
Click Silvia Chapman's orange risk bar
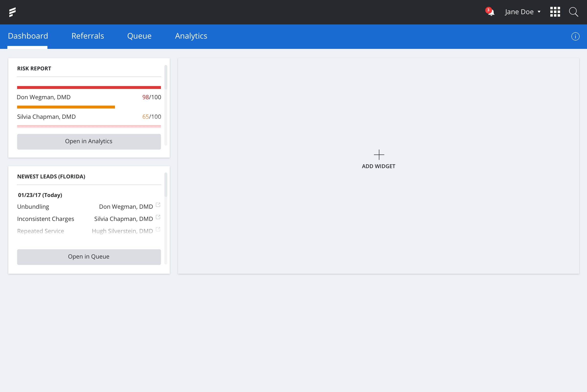pyautogui.click(x=66, y=107)
